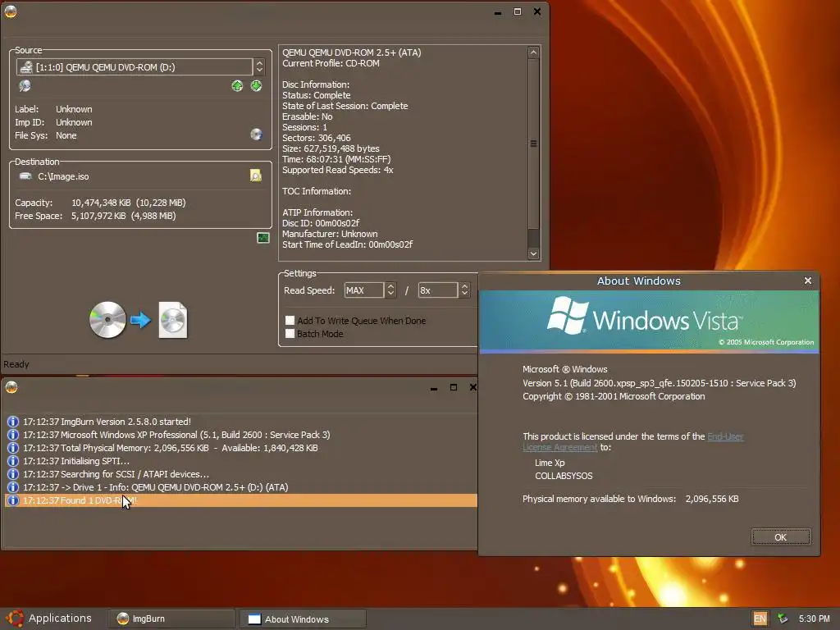The image size is (840, 630).
Task: Click the 'Ready' status bar text
Action: (x=16, y=364)
